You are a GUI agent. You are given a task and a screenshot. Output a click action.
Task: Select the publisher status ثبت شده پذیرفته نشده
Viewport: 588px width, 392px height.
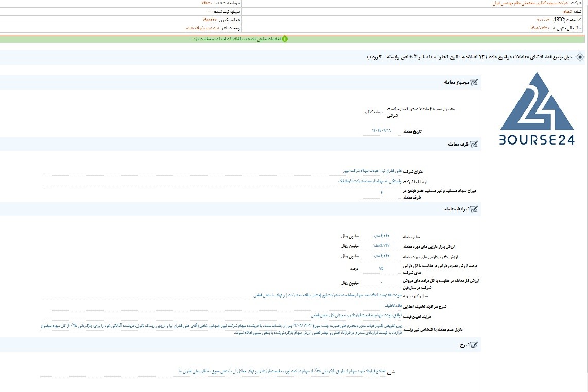point(202,28)
